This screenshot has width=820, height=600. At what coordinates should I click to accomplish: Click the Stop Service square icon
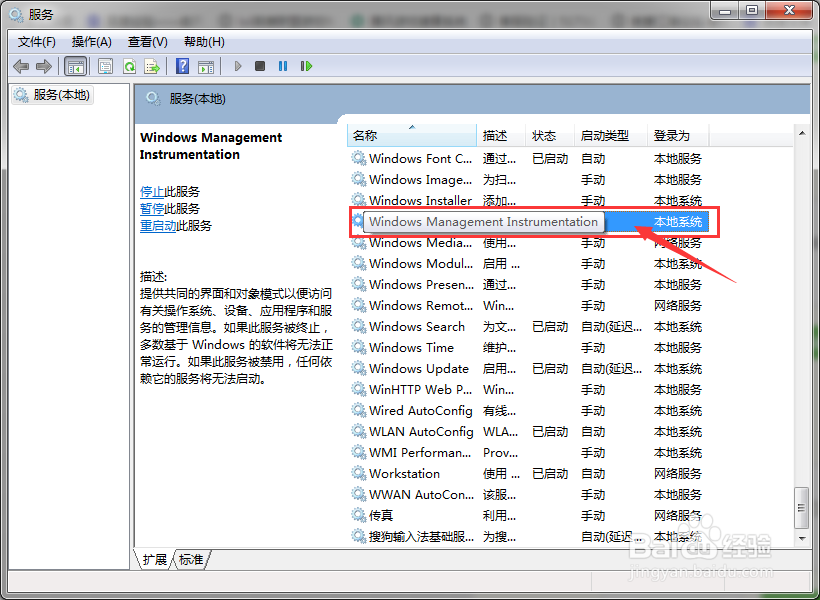coord(260,66)
